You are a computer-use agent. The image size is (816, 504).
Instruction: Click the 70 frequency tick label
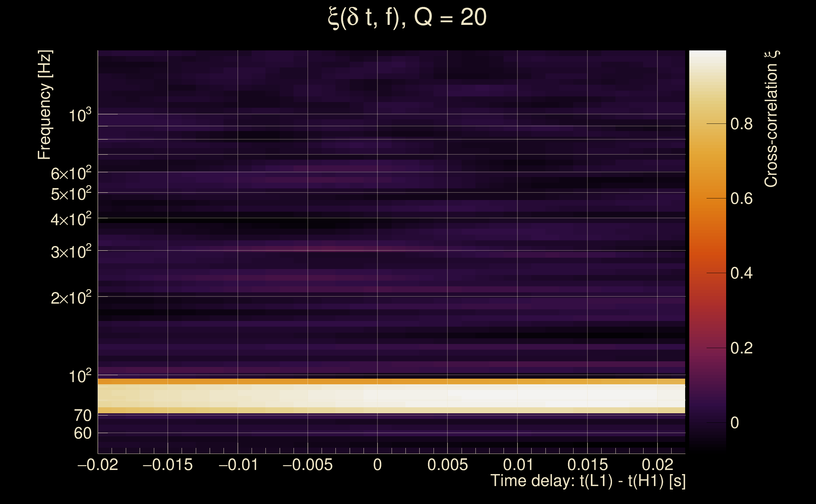[x=82, y=416]
